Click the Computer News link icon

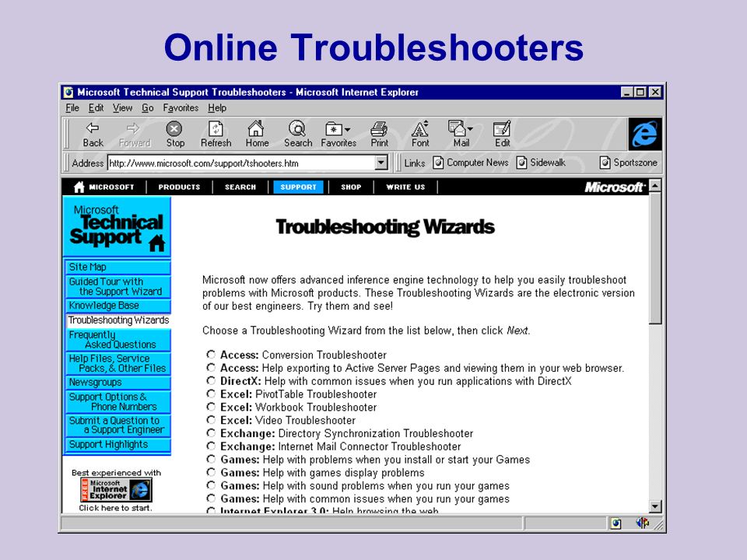pyautogui.click(x=438, y=163)
